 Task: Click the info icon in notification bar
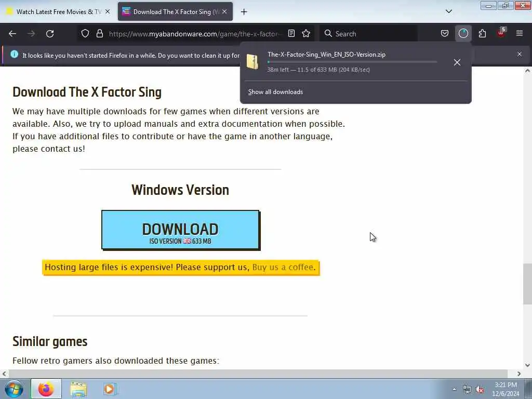14,54
